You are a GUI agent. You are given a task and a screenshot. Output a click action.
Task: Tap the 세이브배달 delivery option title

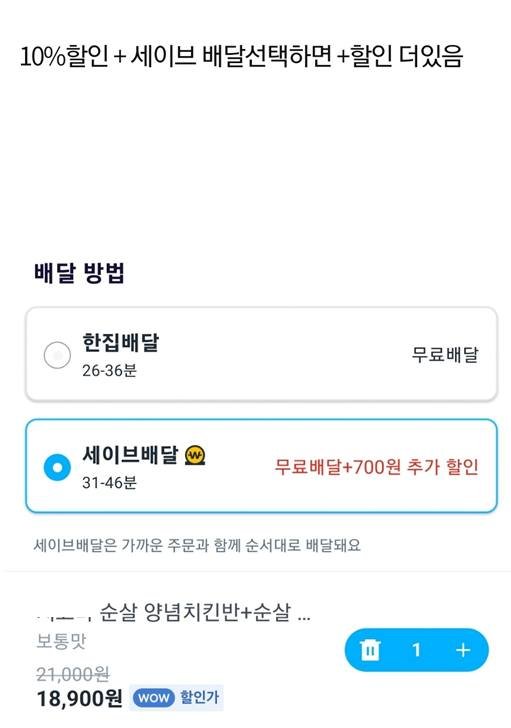coord(130,455)
